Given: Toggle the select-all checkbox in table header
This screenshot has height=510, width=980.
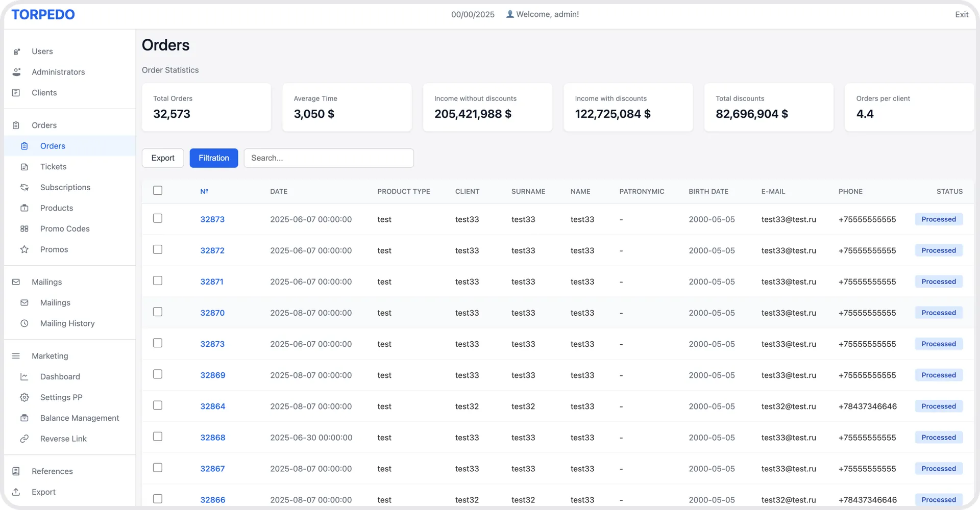Looking at the screenshot, I should pyautogui.click(x=158, y=190).
